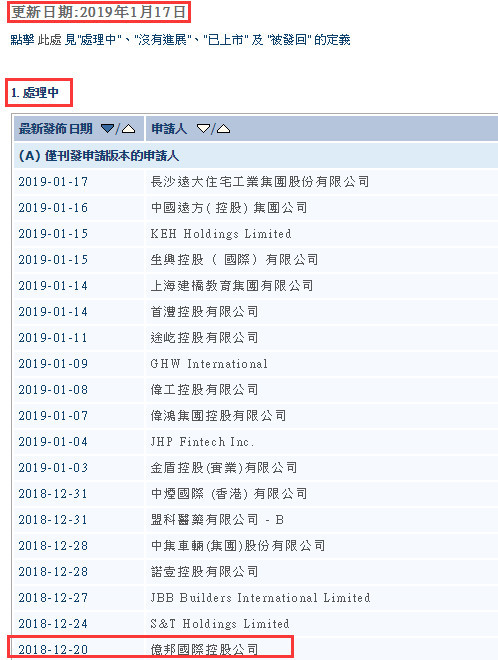The image size is (498, 660).
Task: Open applicant 偉鴻集團控股有限公司
Action: coord(218,416)
